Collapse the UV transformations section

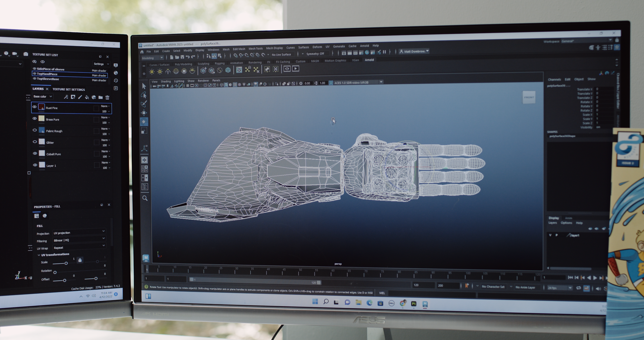click(39, 255)
